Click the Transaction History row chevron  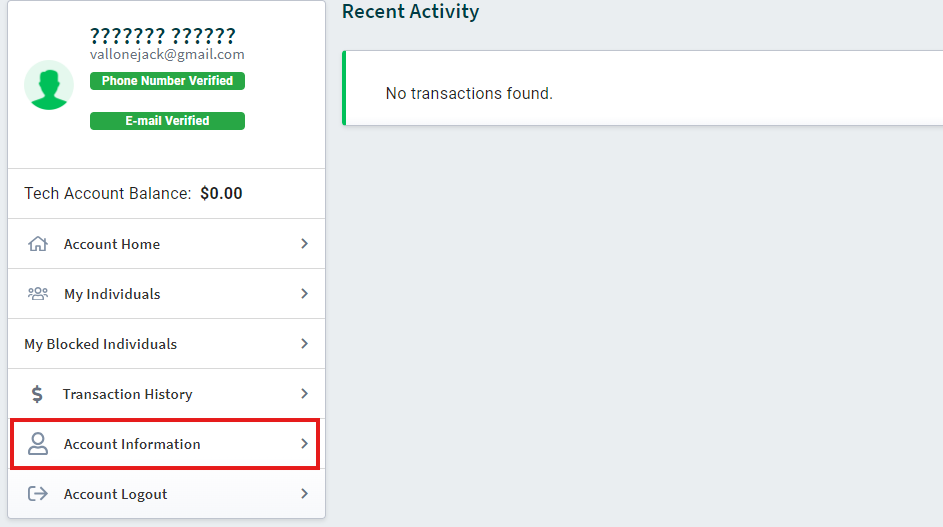(304, 394)
